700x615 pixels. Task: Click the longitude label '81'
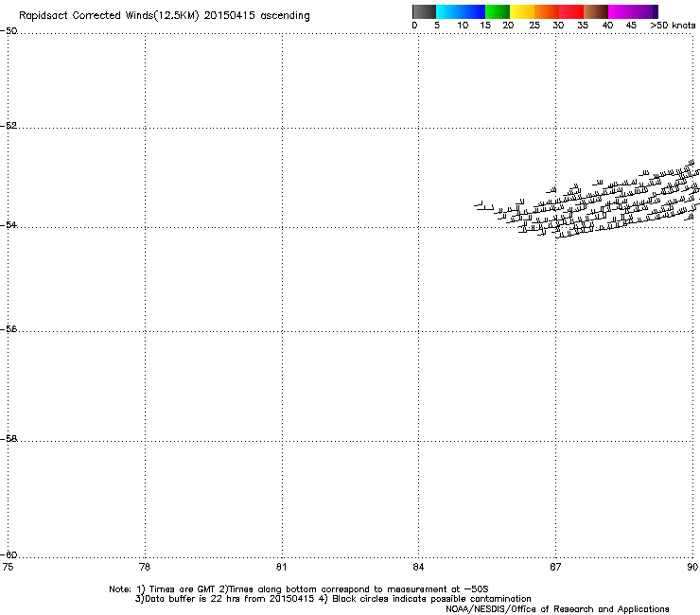coord(281,567)
